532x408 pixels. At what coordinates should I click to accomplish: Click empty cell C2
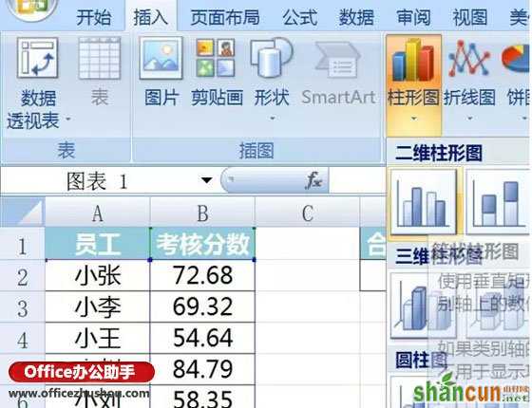click(x=308, y=275)
